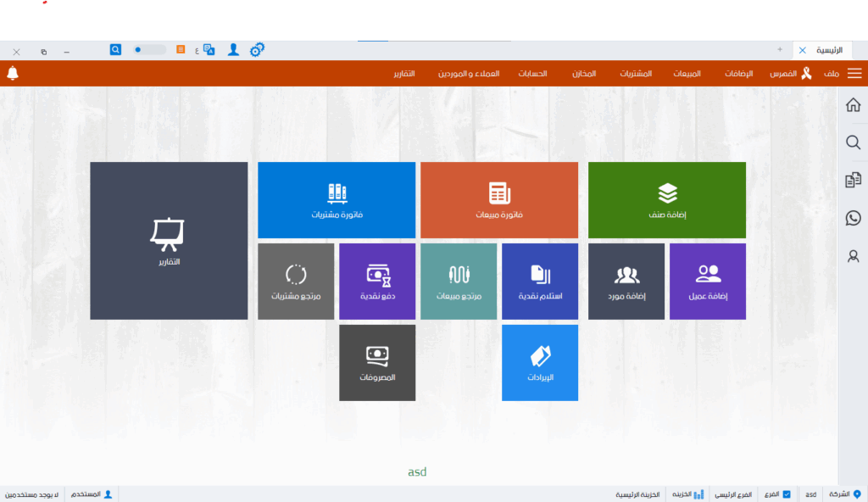Toggle the الفرع checkbox in status bar
The width and height of the screenshot is (868, 502).
click(786, 494)
